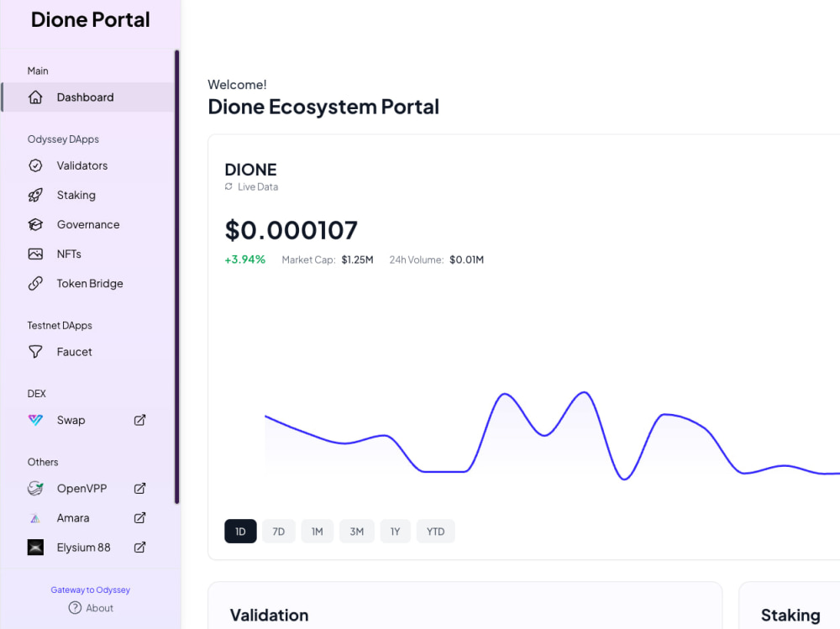Go to the Validators page

coord(88,165)
